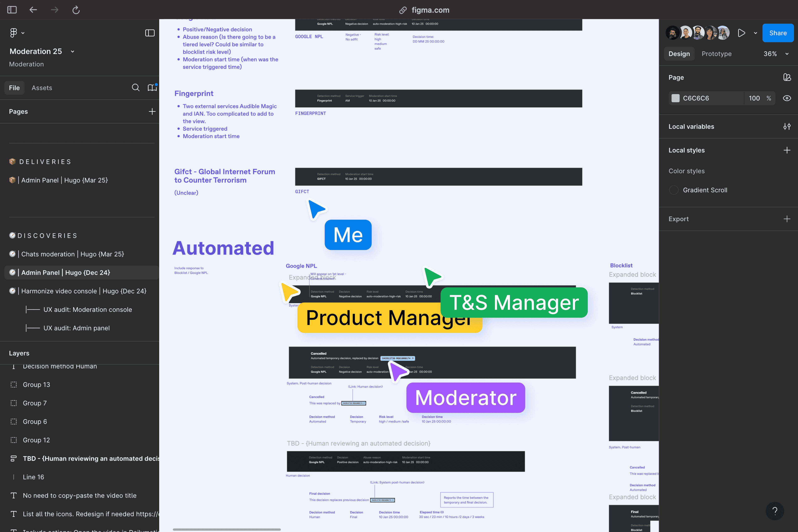Click the Fingerprint heading on canvas
The width and height of the screenshot is (798, 532).
[x=194, y=93]
